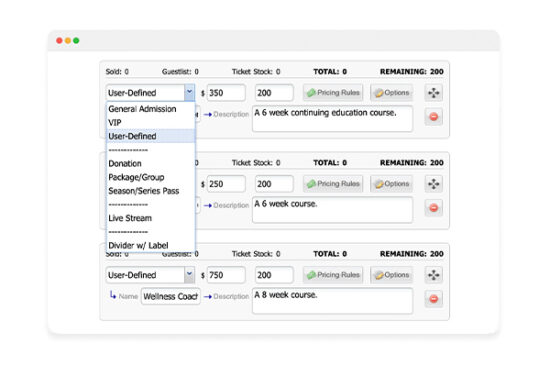Image resolution: width=550 pixels, height=387 pixels.
Task: Click the Description arrow label on the $750 ticket
Action: (226, 296)
